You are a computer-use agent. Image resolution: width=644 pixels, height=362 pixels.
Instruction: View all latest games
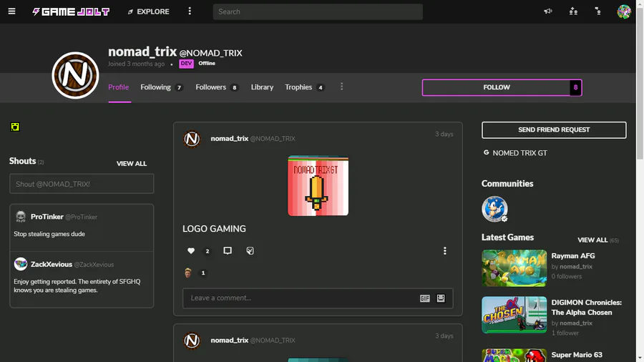coord(592,240)
